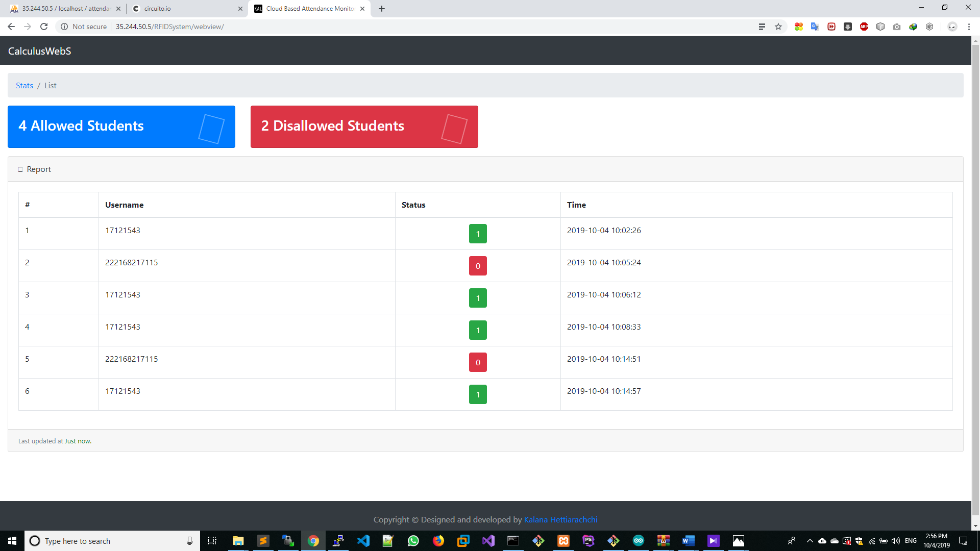
Task: Open the reading list icon in the toolbar
Action: (x=762, y=27)
